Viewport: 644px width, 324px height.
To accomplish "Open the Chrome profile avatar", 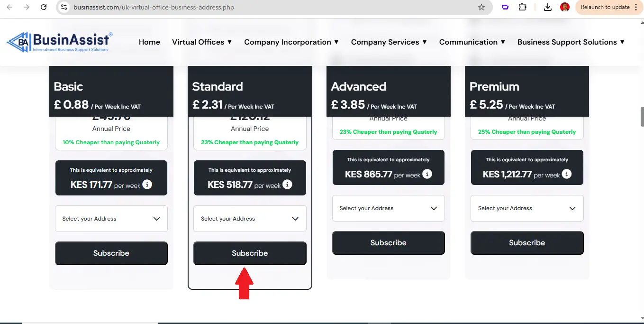I will (564, 7).
